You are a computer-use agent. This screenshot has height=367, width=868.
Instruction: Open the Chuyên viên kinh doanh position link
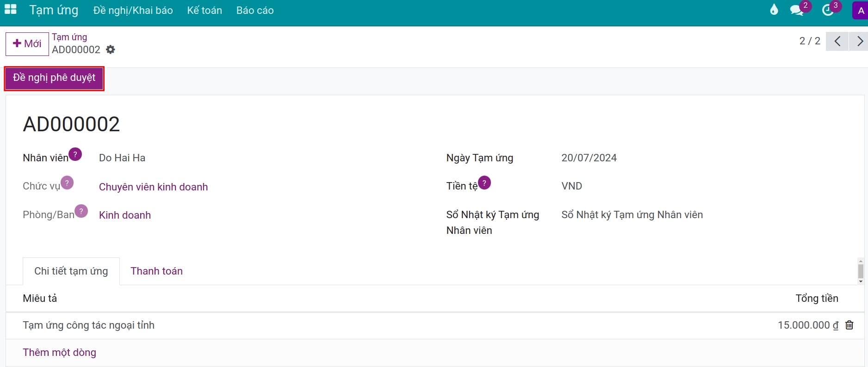pyautogui.click(x=153, y=187)
